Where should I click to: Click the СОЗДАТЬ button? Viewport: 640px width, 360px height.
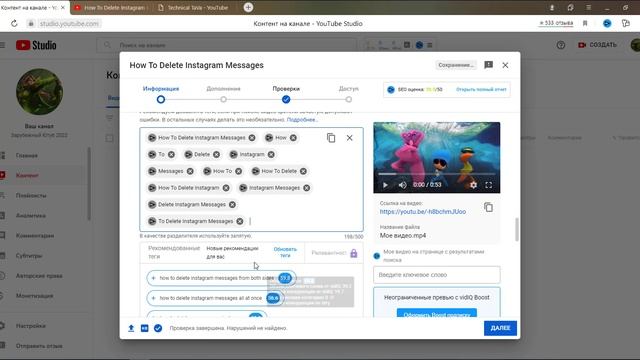click(597, 45)
